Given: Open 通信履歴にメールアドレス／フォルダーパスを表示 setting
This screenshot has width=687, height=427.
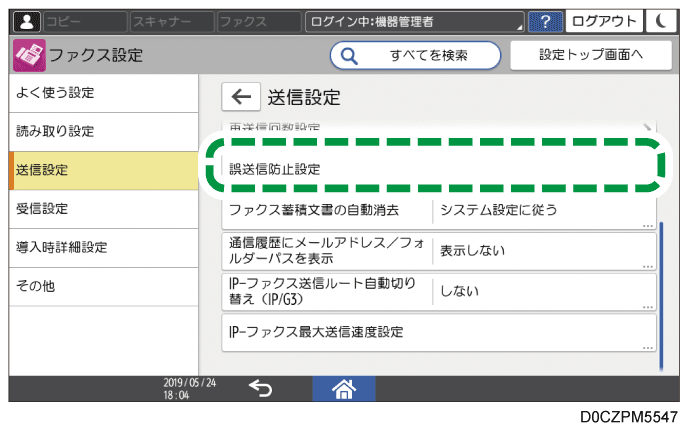Looking at the screenshot, I should (x=439, y=251).
